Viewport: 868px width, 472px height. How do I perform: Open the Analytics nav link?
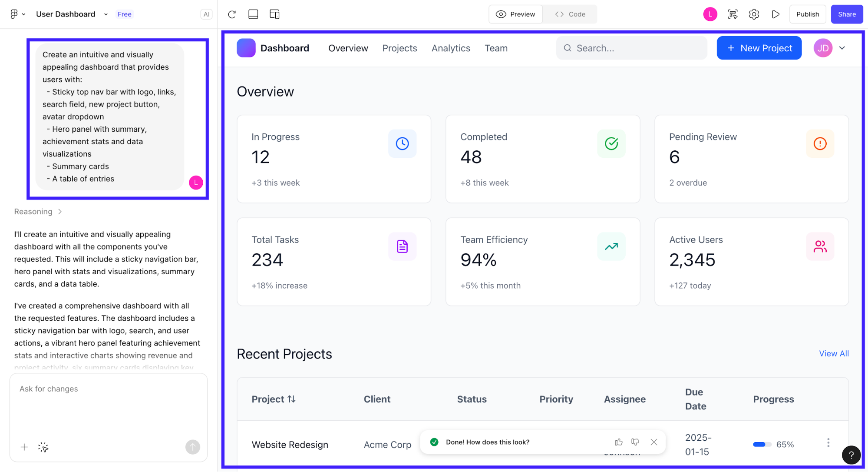click(x=451, y=48)
